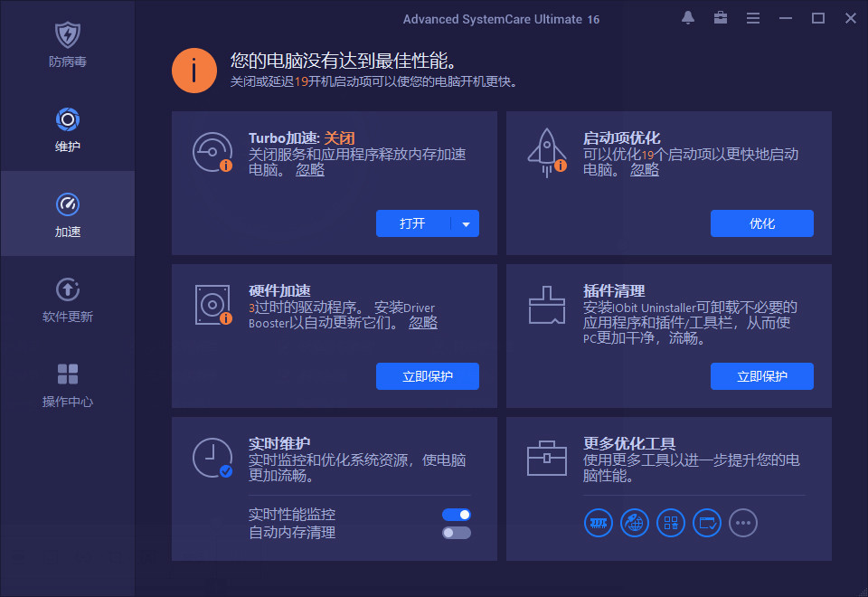Click 打开 to enable Turbo加速

coord(412,223)
